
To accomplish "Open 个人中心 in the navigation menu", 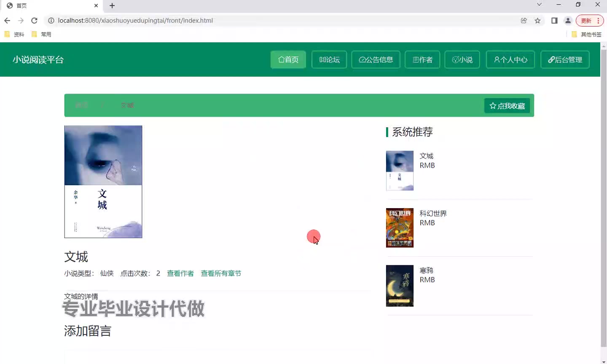I will pos(510,60).
